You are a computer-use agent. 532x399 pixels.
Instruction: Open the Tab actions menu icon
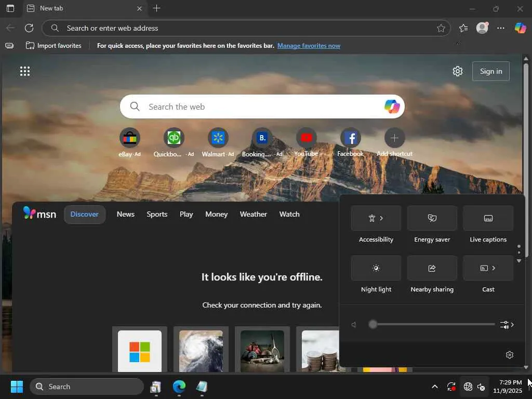coord(10,8)
